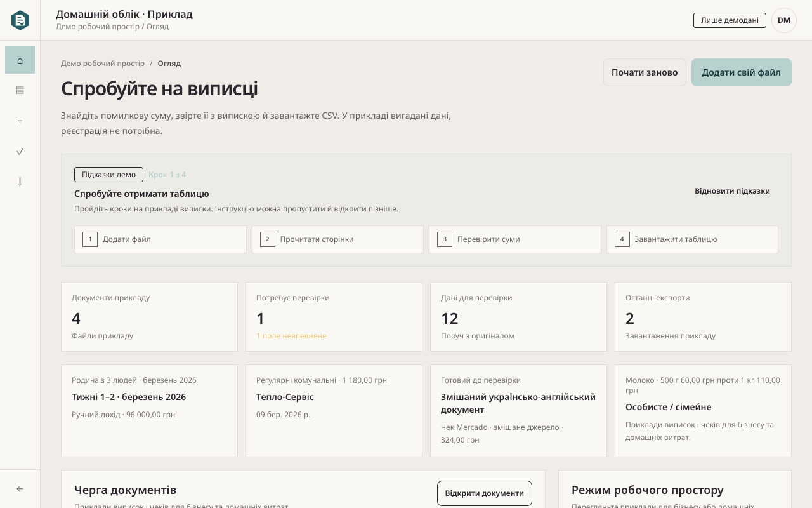This screenshot has height=508, width=812.
Task: Open the "Змішаний українсько-англійський документ" card
Action: point(518,411)
